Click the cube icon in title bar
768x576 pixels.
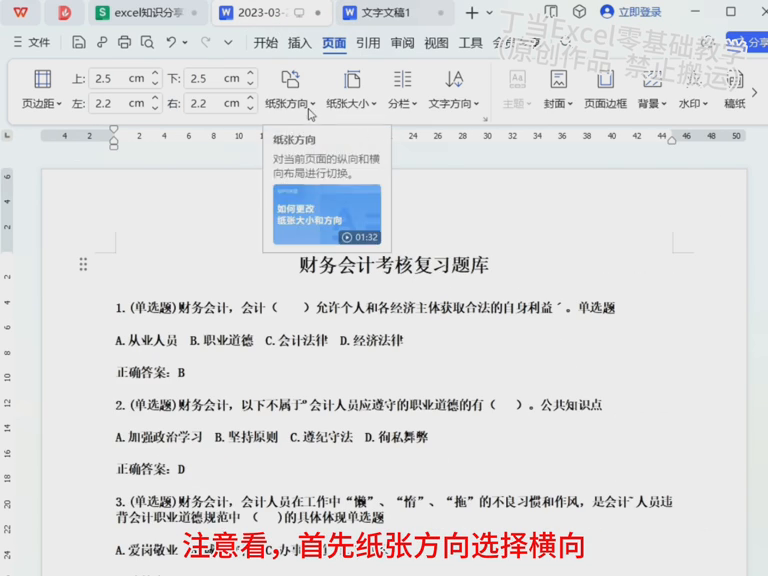[x=579, y=12]
